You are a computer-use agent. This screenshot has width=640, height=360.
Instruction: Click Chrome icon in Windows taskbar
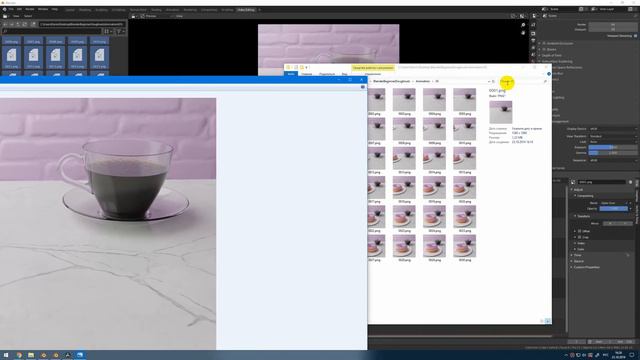(x=19, y=355)
